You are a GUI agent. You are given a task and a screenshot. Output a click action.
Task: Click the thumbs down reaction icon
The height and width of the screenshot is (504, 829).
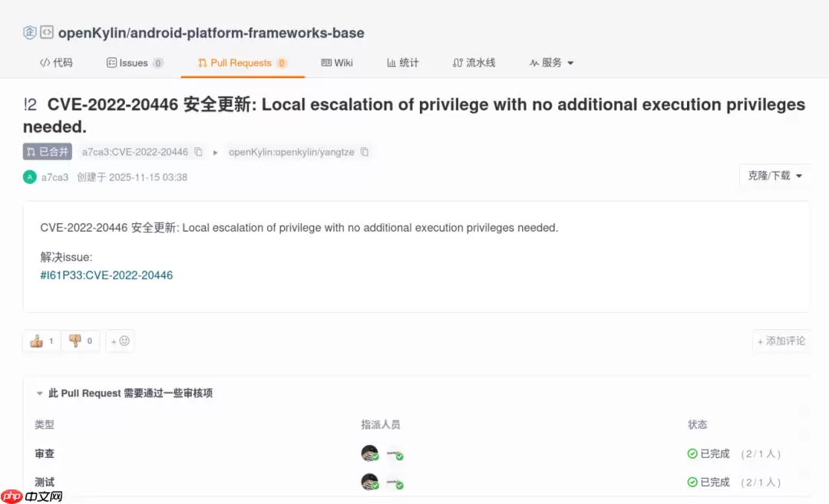(x=74, y=341)
